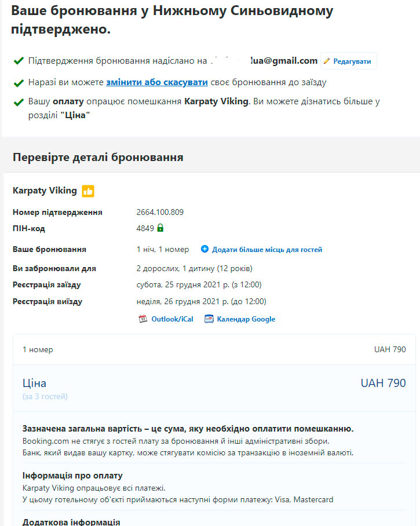The image size is (420, 526).
Task: Click the confirmation number 2664.100.809
Action: point(160,212)
